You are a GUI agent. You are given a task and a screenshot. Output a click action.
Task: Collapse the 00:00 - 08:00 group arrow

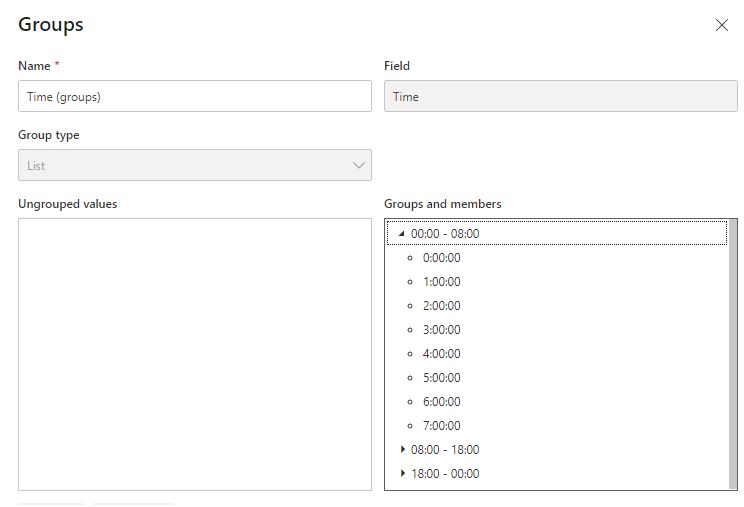click(401, 233)
